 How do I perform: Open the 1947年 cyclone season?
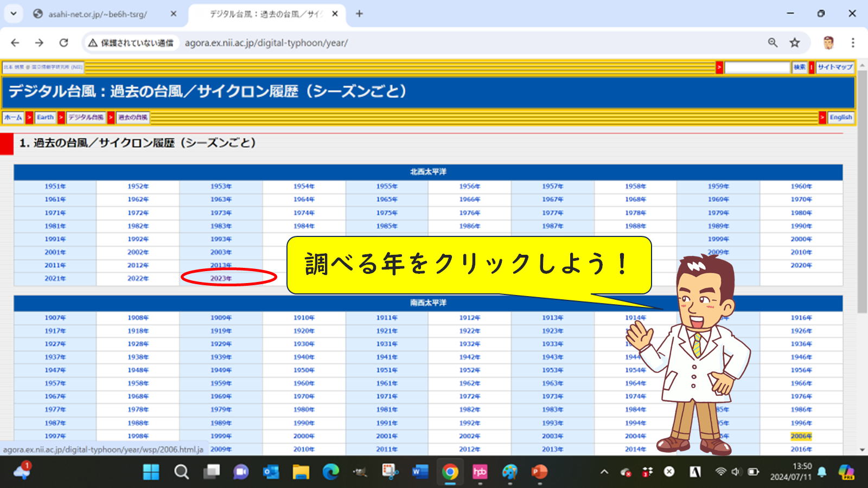(x=55, y=370)
